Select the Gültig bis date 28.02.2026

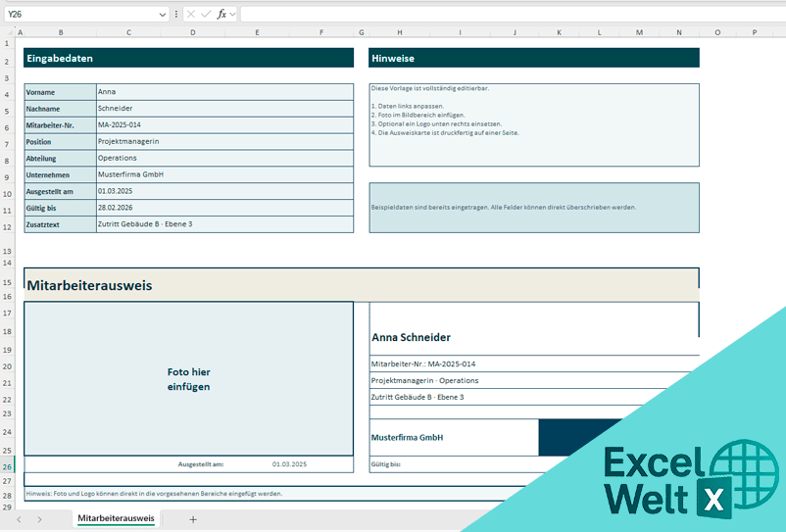[223, 208]
